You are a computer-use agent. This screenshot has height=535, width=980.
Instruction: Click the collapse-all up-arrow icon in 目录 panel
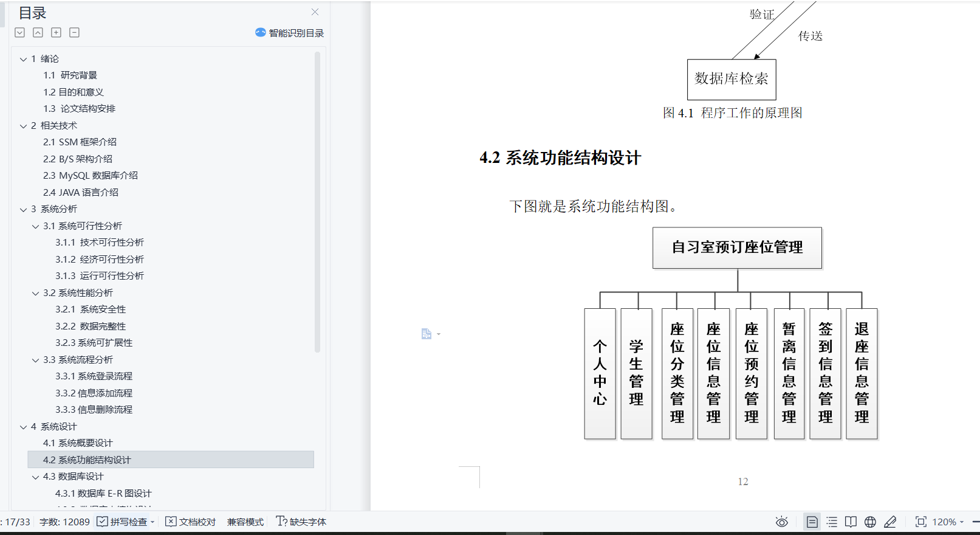tap(38, 33)
